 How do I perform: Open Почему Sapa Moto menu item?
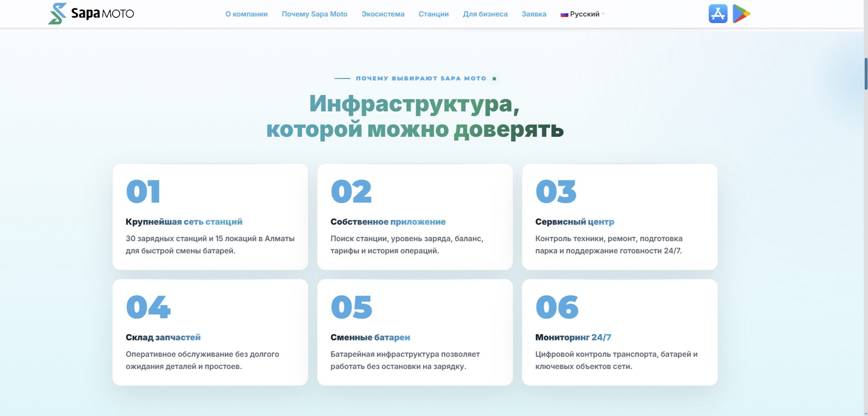[314, 14]
